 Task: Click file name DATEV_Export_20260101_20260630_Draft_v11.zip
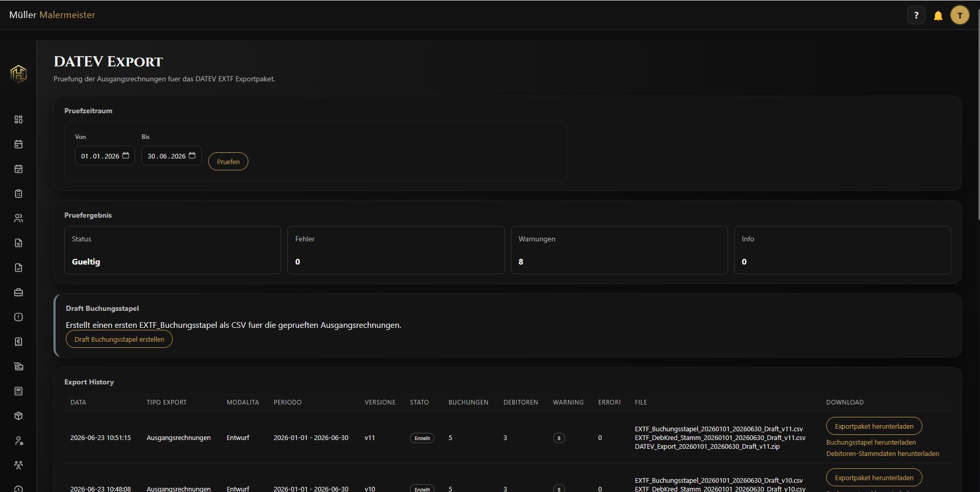707,446
